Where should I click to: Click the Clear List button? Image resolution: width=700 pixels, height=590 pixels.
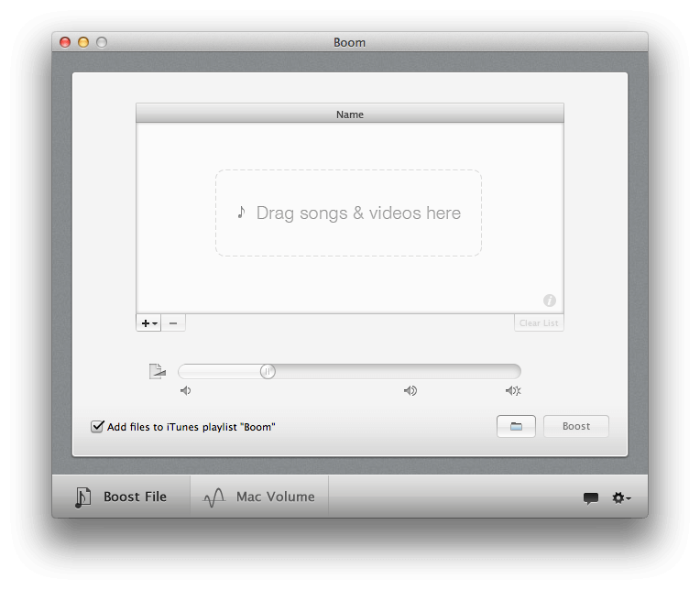click(x=539, y=323)
